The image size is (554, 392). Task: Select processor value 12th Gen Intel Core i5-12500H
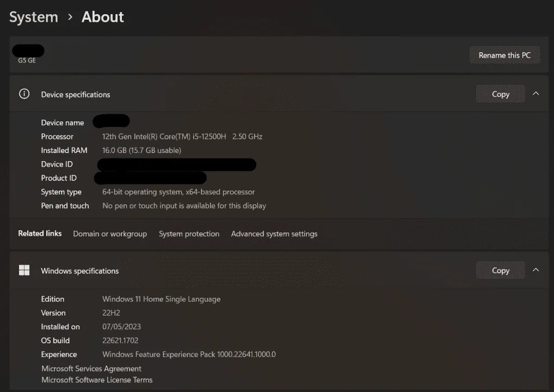click(182, 137)
